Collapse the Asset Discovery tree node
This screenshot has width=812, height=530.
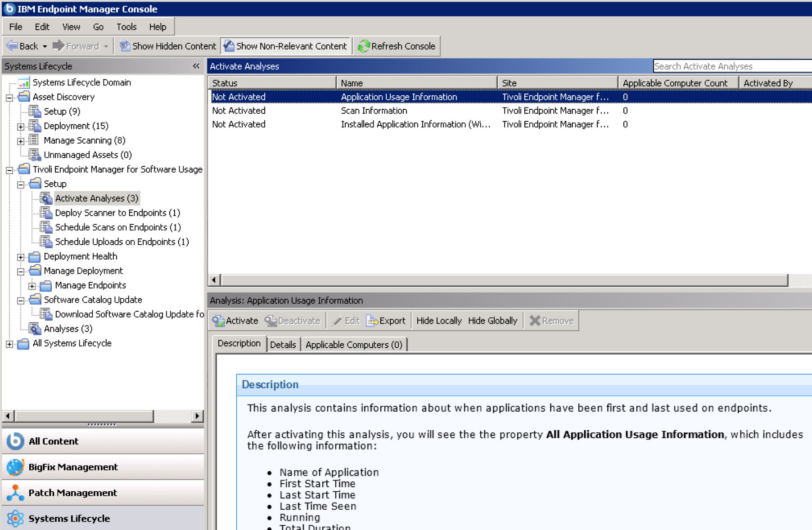[x=9, y=98]
